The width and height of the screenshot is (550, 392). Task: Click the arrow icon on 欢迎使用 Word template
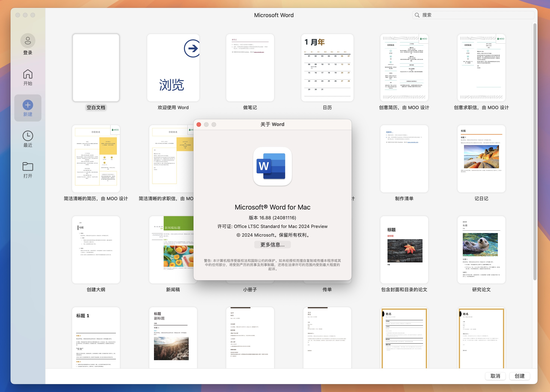[x=192, y=48]
